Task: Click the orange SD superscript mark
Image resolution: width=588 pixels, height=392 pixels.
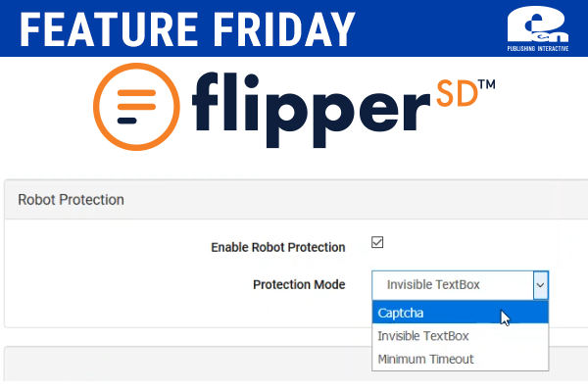Action: click(457, 93)
